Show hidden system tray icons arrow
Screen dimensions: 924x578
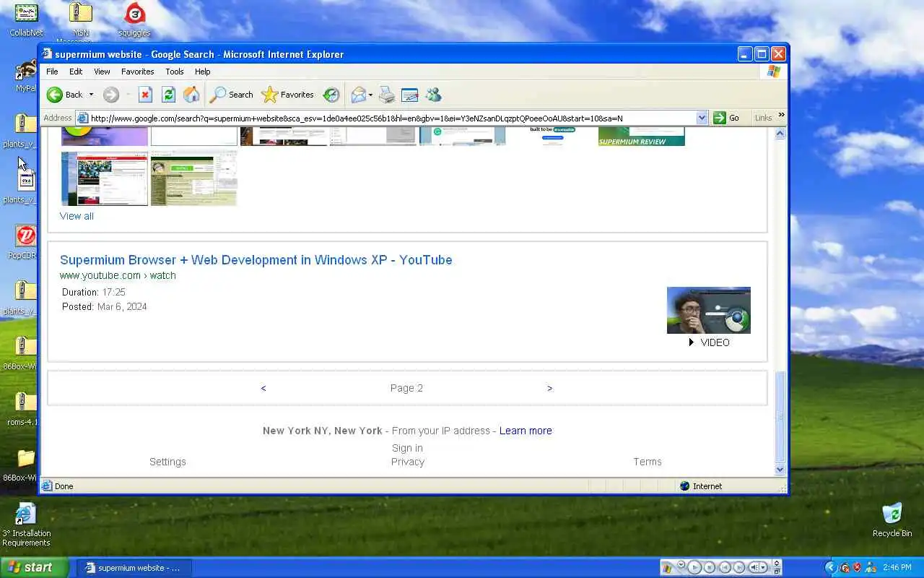click(830, 567)
